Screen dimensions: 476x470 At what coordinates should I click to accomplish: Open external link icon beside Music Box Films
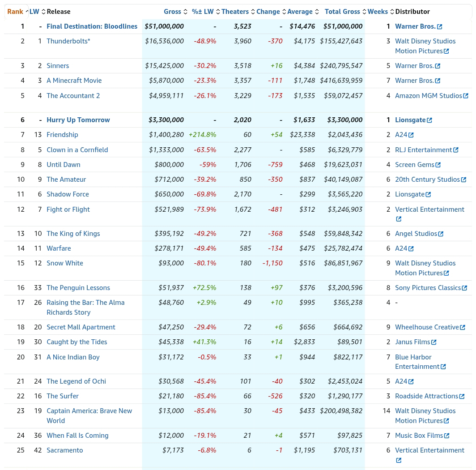[446, 436]
